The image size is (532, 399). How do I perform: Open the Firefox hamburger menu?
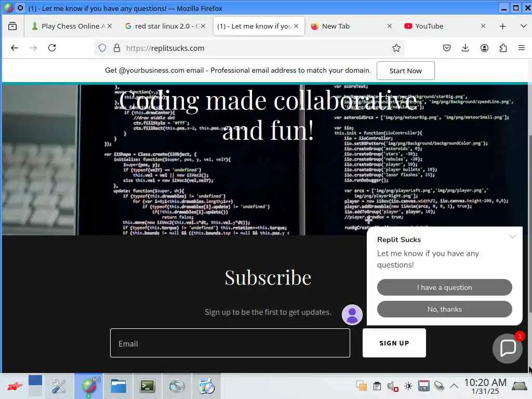point(522,48)
